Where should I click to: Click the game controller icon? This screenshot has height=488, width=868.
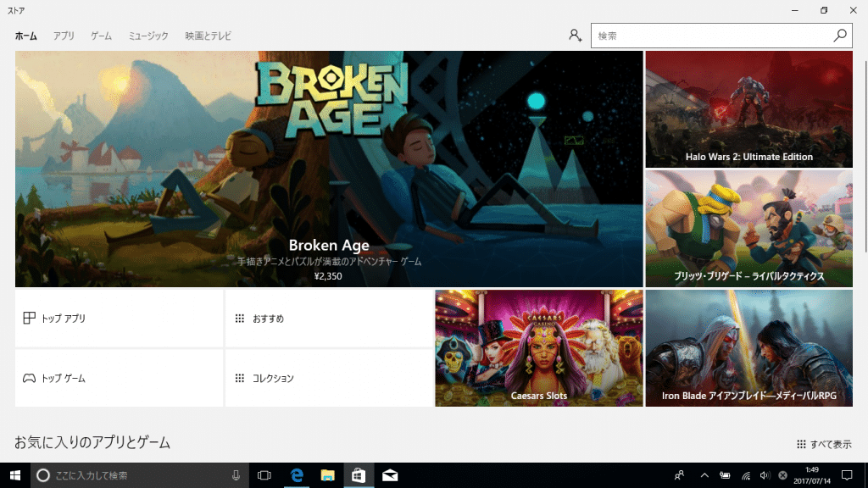[x=30, y=379]
